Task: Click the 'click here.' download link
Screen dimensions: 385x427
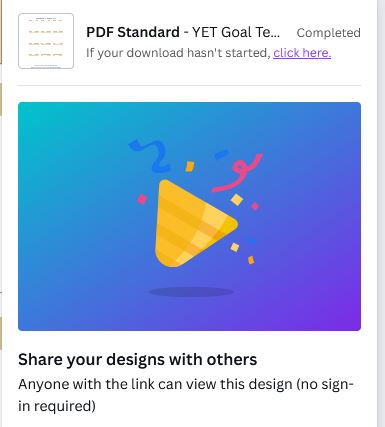Action: [x=302, y=53]
